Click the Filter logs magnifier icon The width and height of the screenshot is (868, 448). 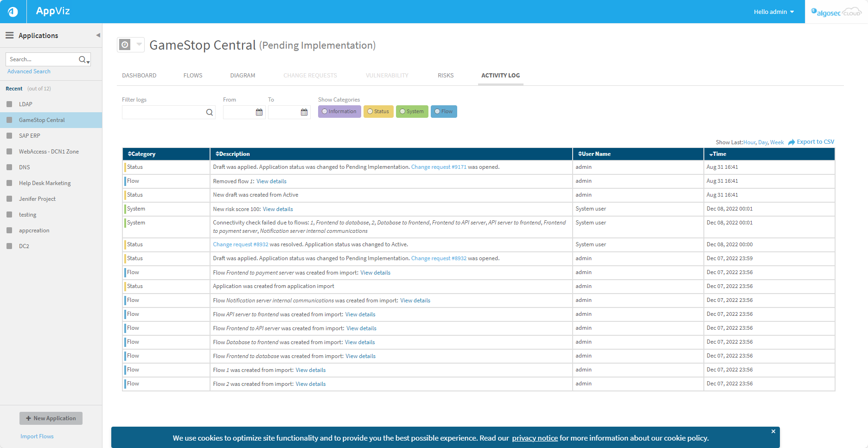(210, 112)
